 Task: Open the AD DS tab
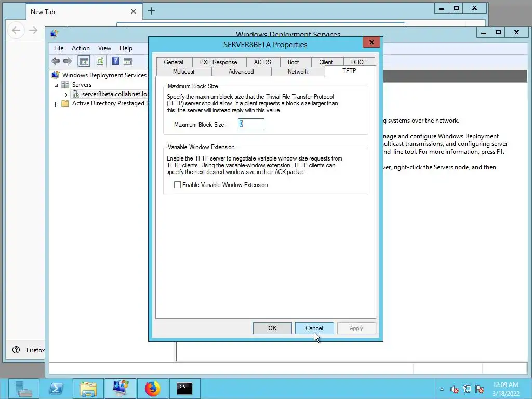tap(262, 62)
